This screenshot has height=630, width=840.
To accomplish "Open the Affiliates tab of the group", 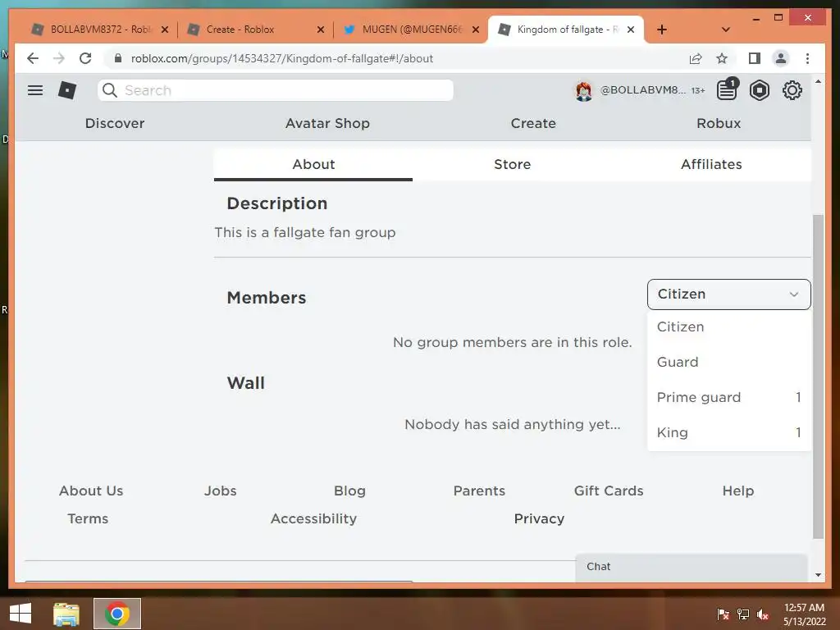I will pos(711,164).
